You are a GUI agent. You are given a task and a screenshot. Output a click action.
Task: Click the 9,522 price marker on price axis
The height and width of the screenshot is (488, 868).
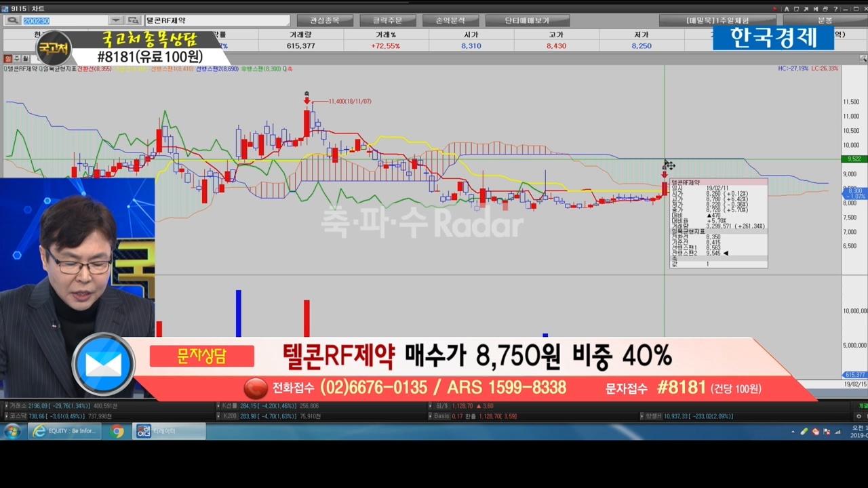click(853, 159)
